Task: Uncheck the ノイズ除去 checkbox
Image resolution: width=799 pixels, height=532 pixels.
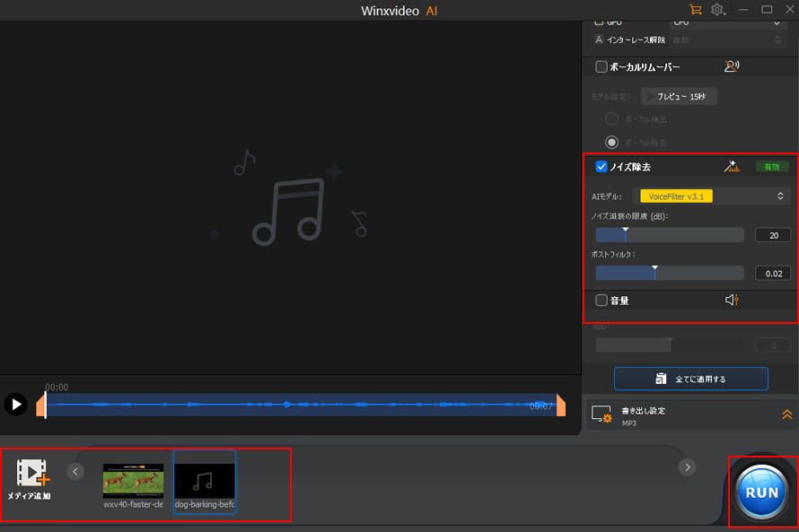Action: click(x=601, y=167)
